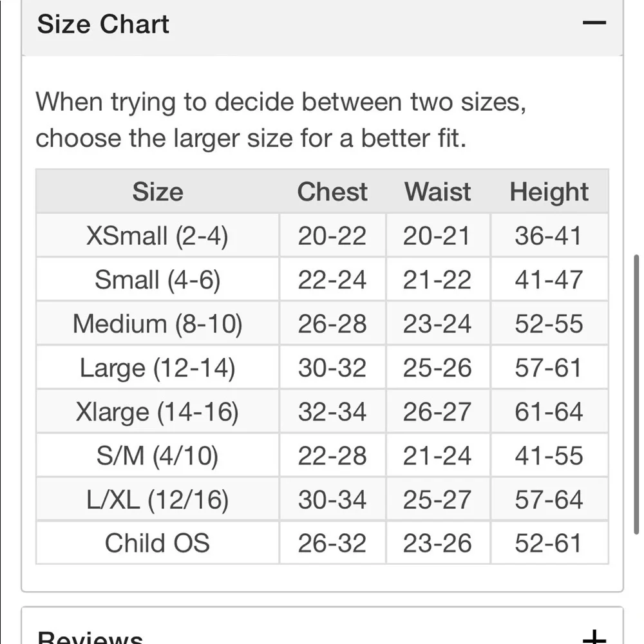This screenshot has height=644, width=644.
Task: Click the Medium (8-10) size cell
Action: 158,324
